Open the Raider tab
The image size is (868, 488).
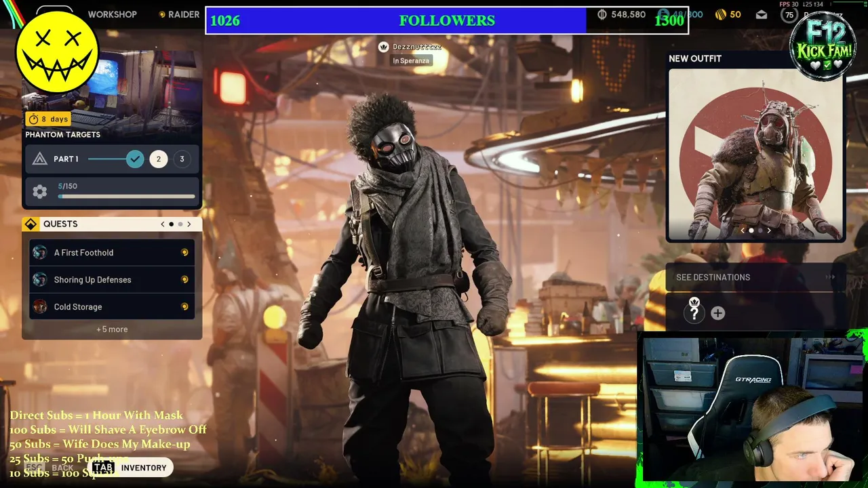coord(179,14)
